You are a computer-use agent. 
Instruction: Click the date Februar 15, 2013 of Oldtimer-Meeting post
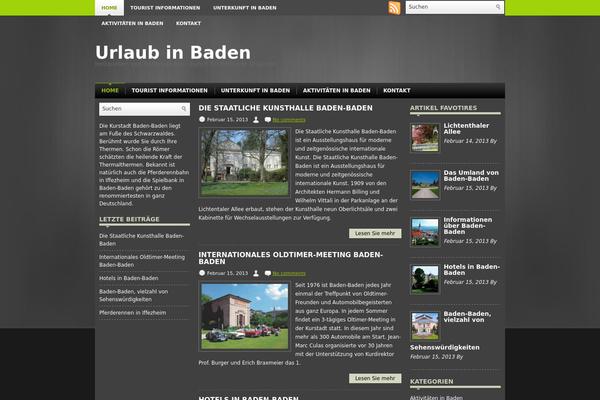pos(227,273)
